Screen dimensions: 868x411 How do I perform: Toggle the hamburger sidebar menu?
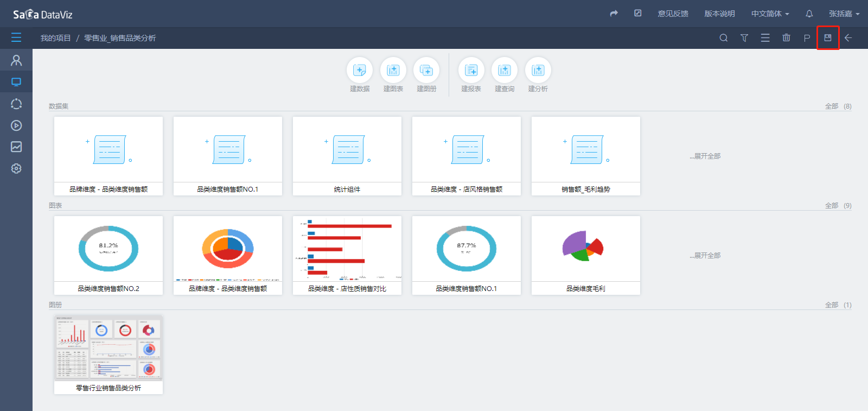pos(16,37)
